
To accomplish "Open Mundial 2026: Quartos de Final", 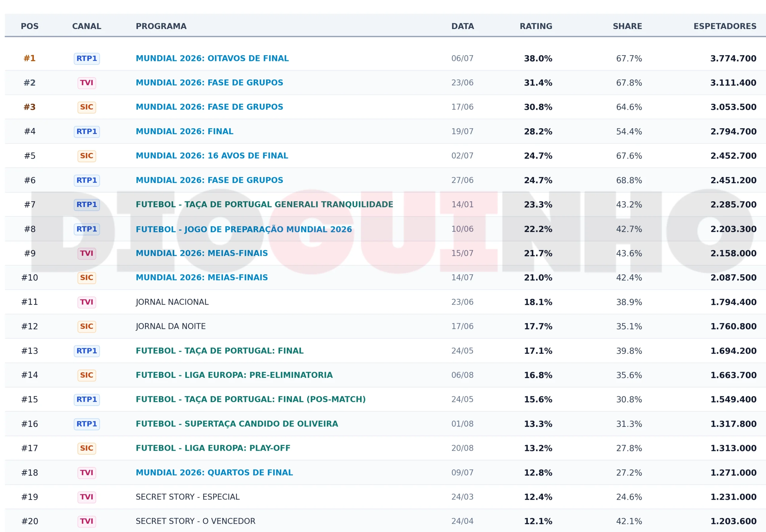I will (x=214, y=473).
